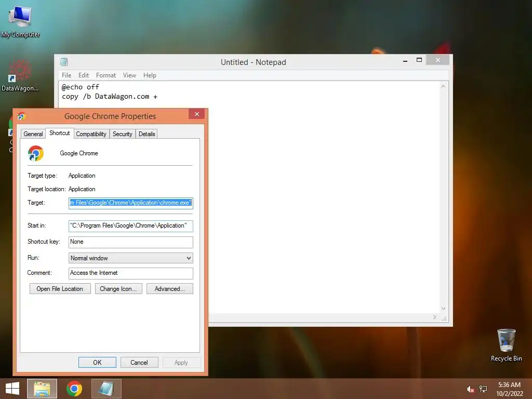Open the Security tab
The image size is (532, 399).
[123, 134]
